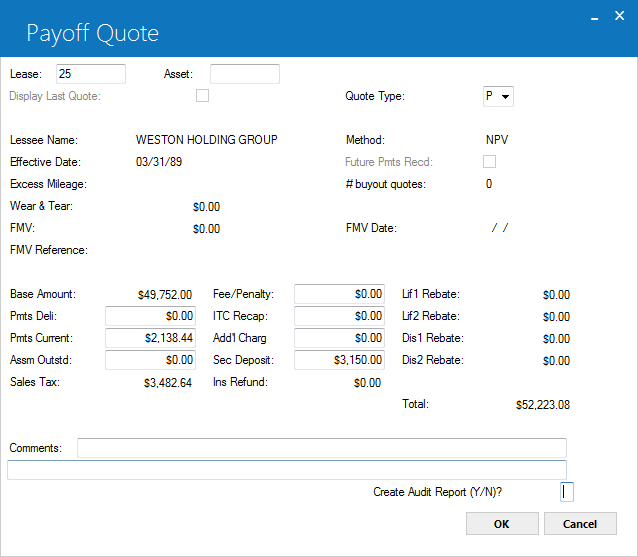Click the # buyout quotes value 0
Viewport: 638px width, 557px height.
489,184
